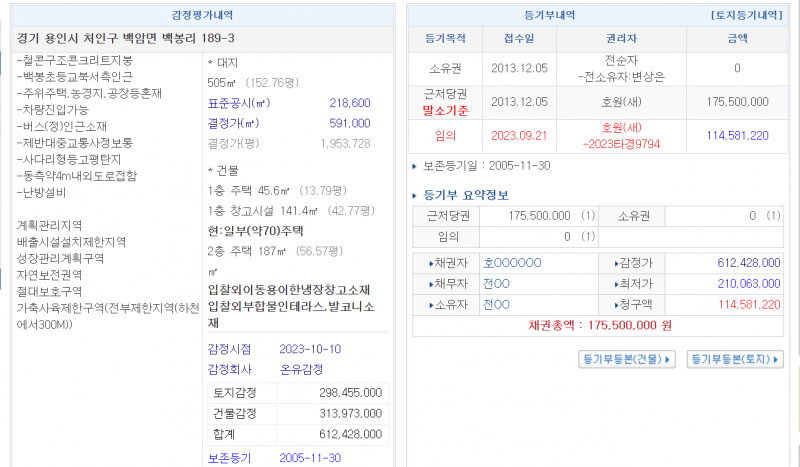Screen dimensions: 800x467
Task: Click arrow icon on 등기부등본(건물) button
Action: 668,359
